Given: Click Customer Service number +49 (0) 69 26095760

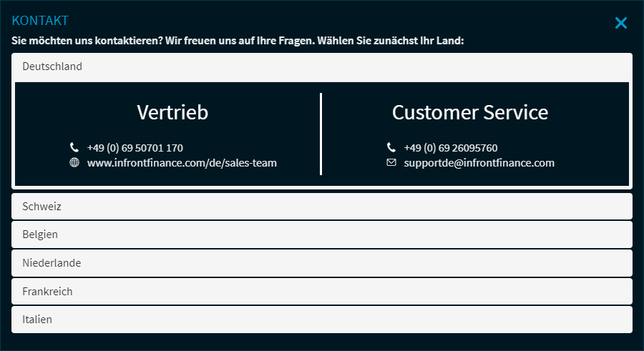Looking at the screenshot, I should [451, 148].
